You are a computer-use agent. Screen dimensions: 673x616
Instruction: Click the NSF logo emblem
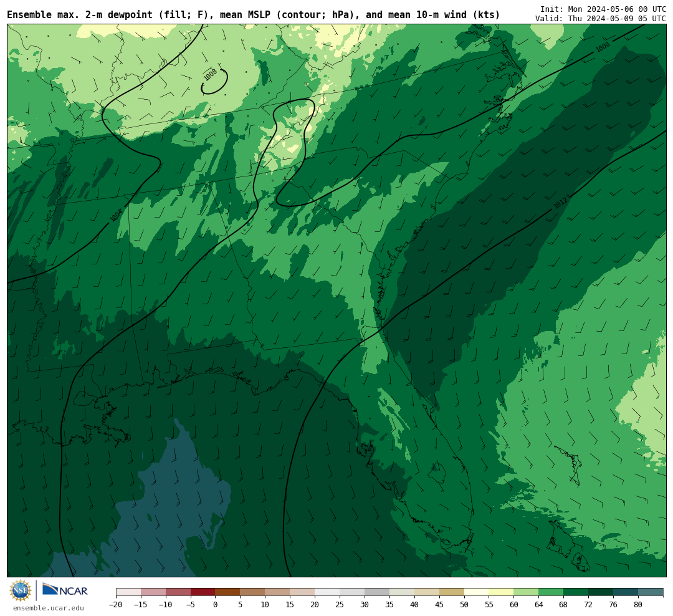pos(21,590)
